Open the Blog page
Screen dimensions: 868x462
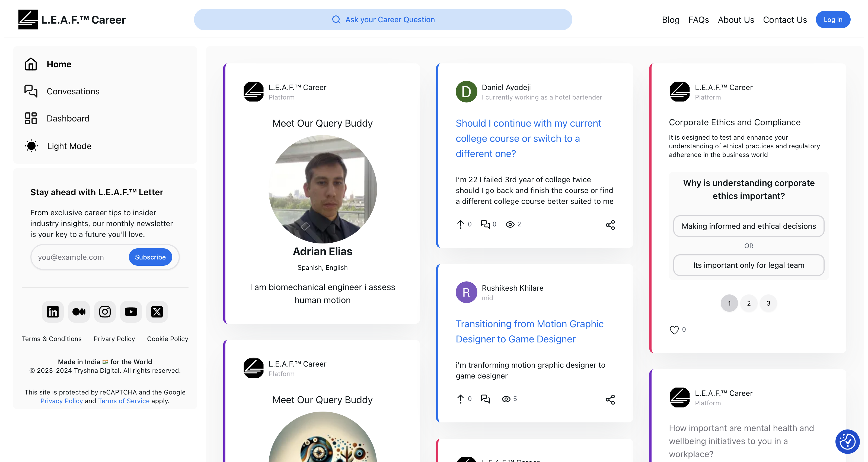[x=671, y=20]
